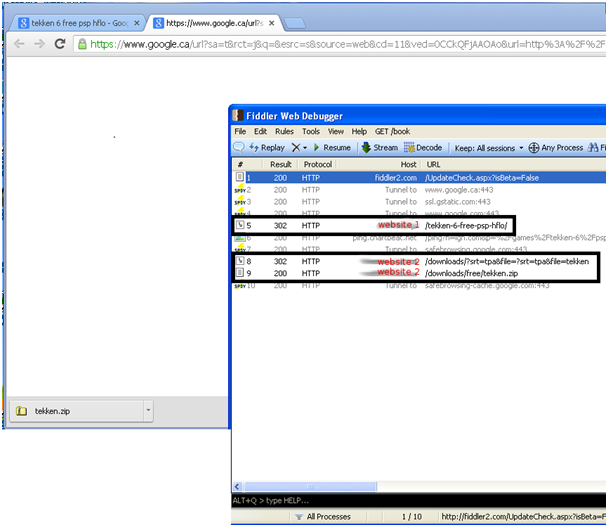Click the 1 / 10 session count in status bar
The image size is (609, 528).
click(412, 517)
